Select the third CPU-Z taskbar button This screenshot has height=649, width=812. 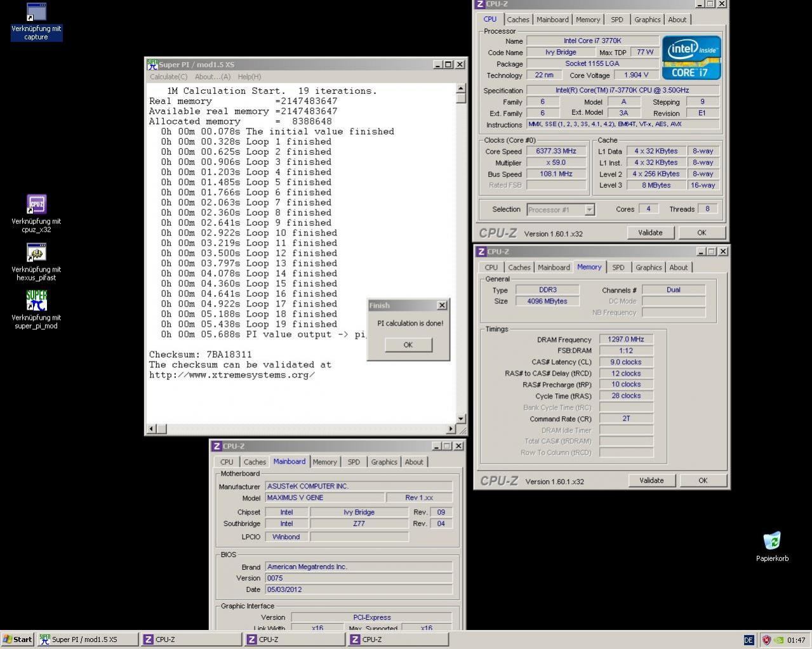click(x=398, y=639)
